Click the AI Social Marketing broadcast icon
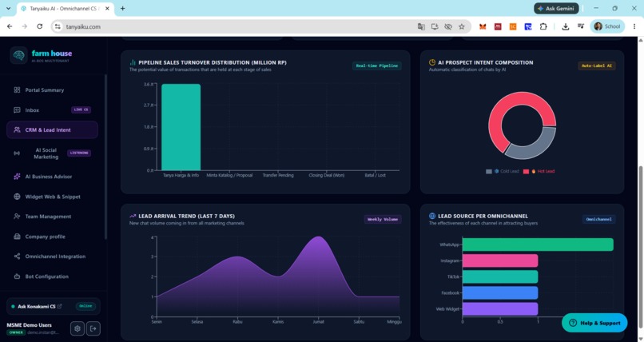Screen dimensions: 644x342 [17, 153]
